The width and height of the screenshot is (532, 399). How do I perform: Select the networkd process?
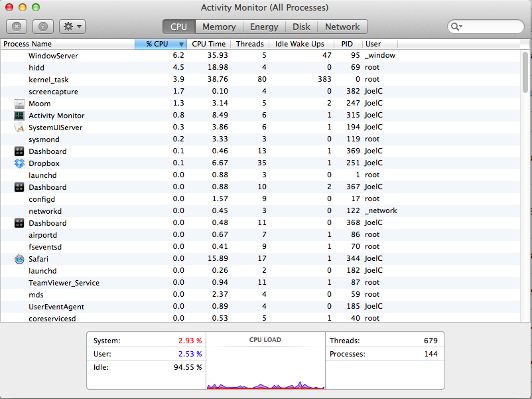45,211
